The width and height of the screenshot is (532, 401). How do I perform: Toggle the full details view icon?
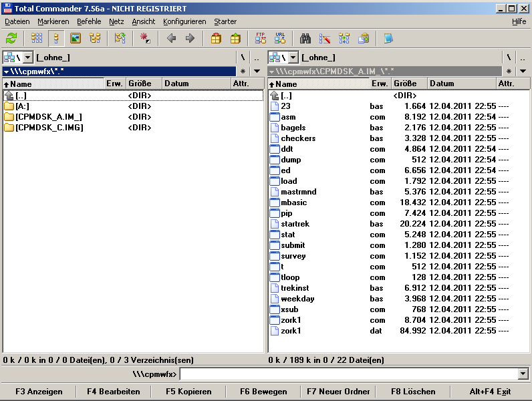click(x=56, y=38)
